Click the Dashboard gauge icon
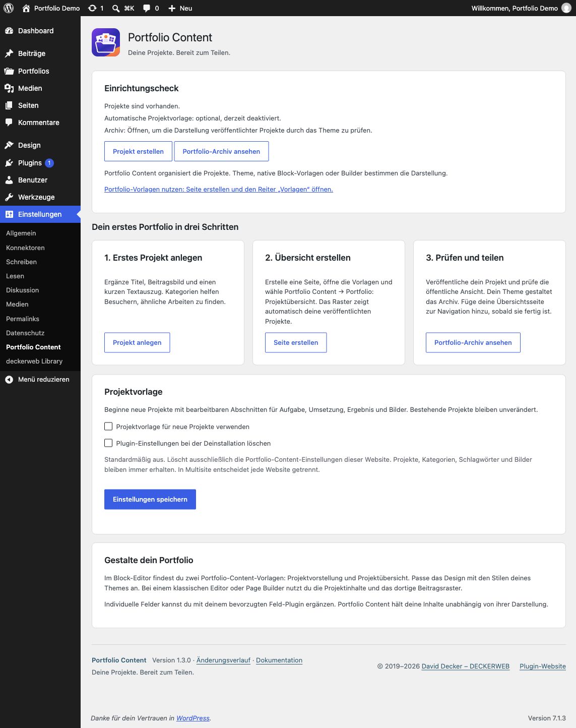 tap(9, 31)
